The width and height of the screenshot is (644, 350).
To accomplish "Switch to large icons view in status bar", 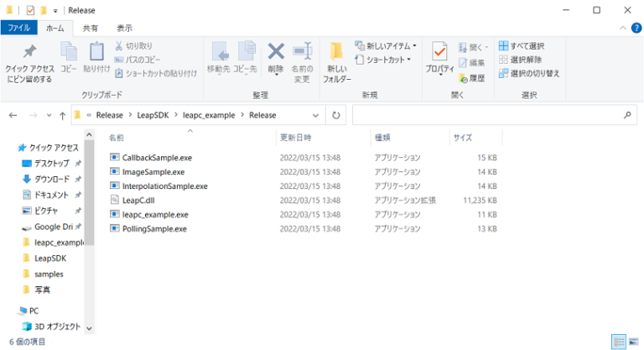I will coord(635,341).
